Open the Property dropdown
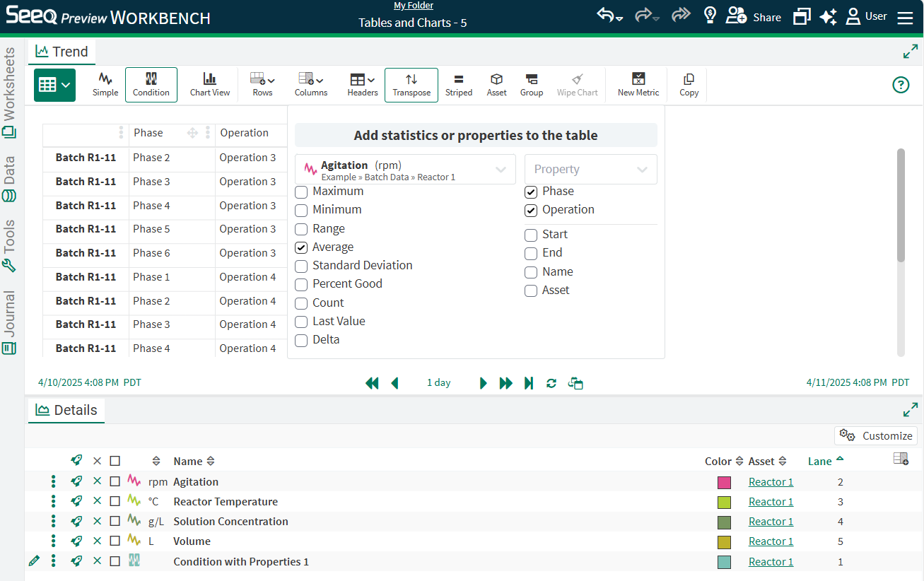This screenshot has height=581, width=924. point(590,170)
